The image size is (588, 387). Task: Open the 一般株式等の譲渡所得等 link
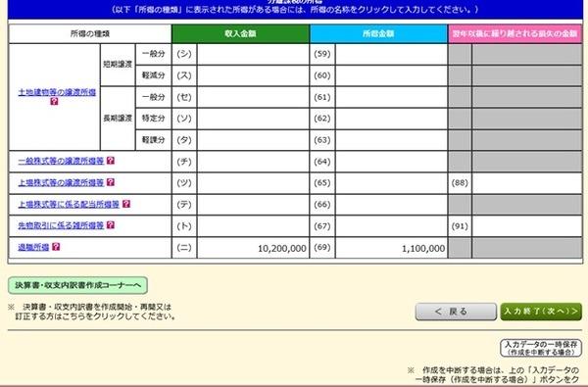61,162
